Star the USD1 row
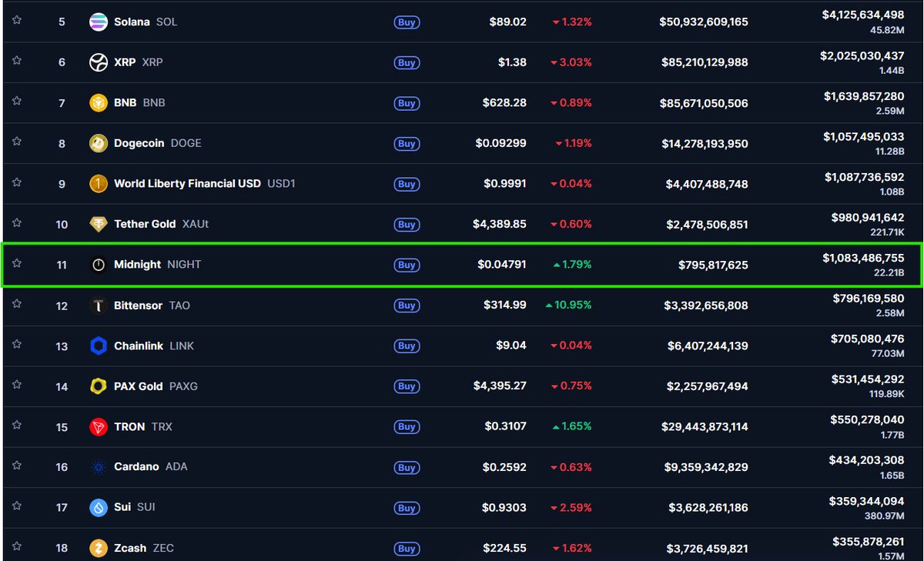 pyautogui.click(x=17, y=182)
